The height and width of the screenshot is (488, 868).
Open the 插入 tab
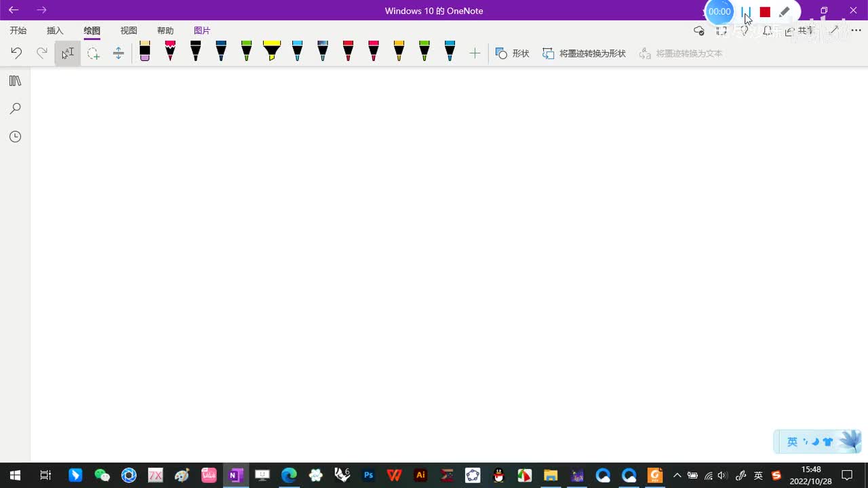55,30
